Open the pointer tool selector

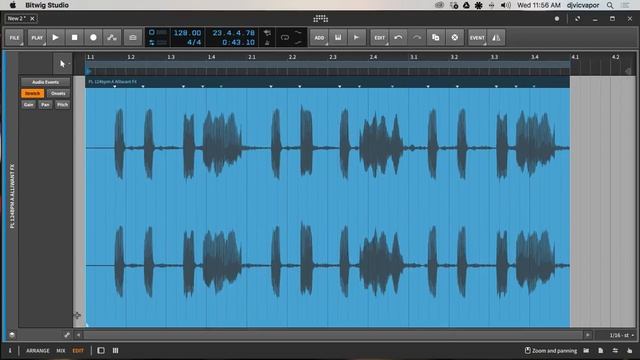[x=63, y=64]
